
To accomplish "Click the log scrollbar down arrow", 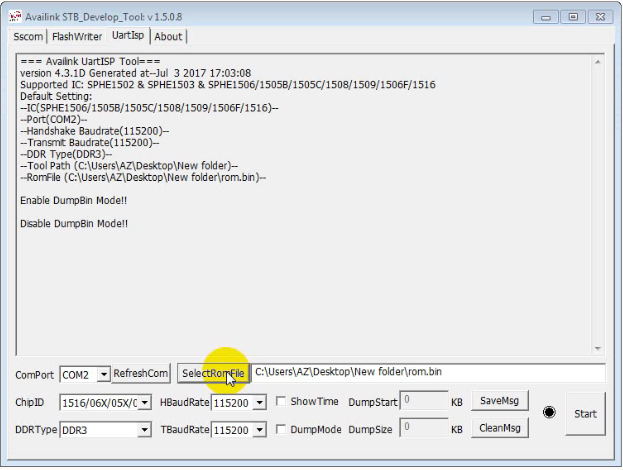I will [x=598, y=348].
